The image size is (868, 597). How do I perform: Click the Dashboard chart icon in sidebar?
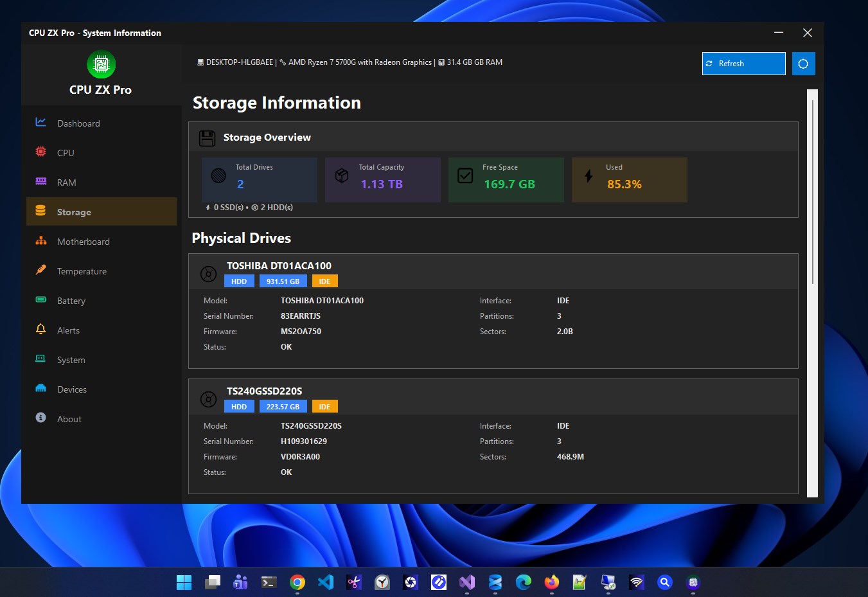[x=40, y=122]
